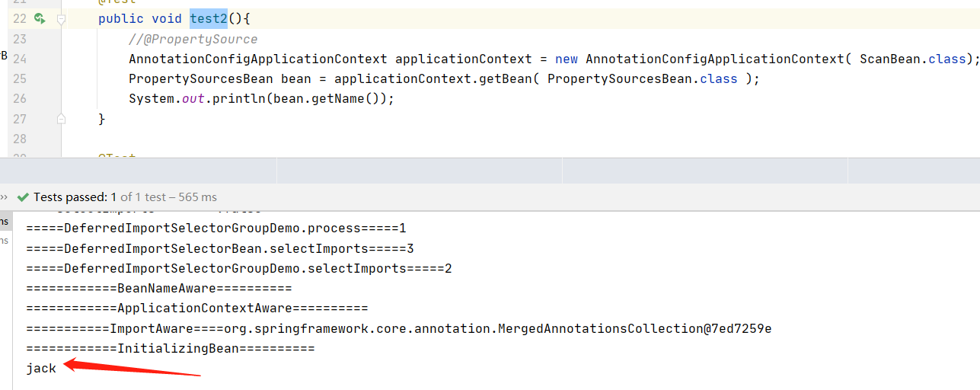Click the InitializingBean console output line

coord(169,348)
